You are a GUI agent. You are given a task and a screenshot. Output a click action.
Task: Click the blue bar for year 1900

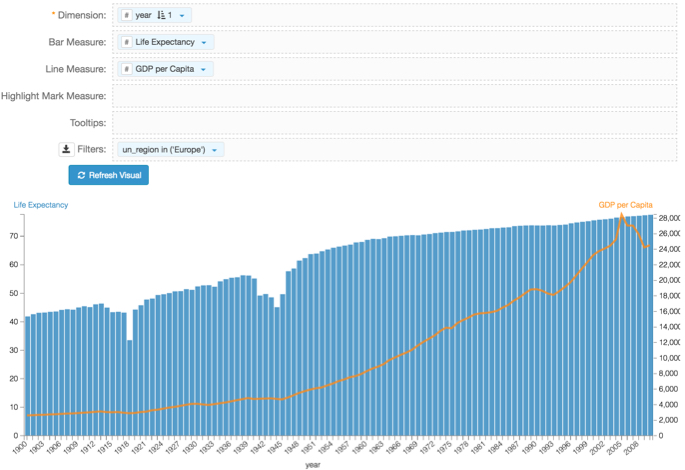27,376
